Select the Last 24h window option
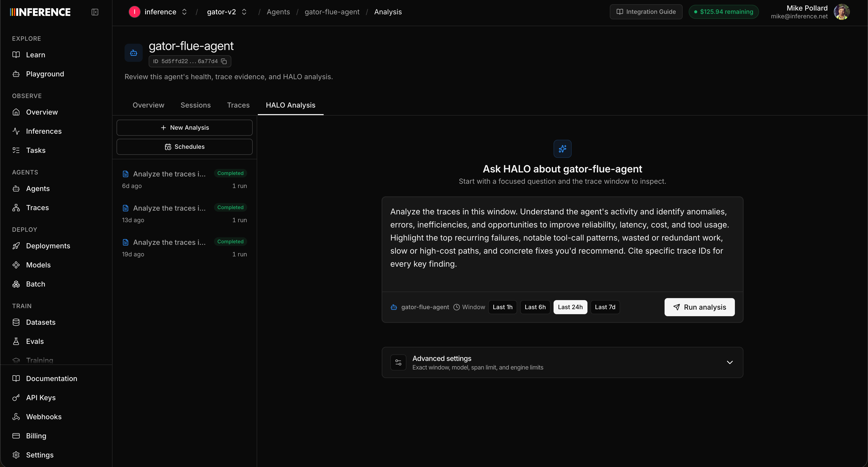Viewport: 868px width, 467px height. point(570,307)
